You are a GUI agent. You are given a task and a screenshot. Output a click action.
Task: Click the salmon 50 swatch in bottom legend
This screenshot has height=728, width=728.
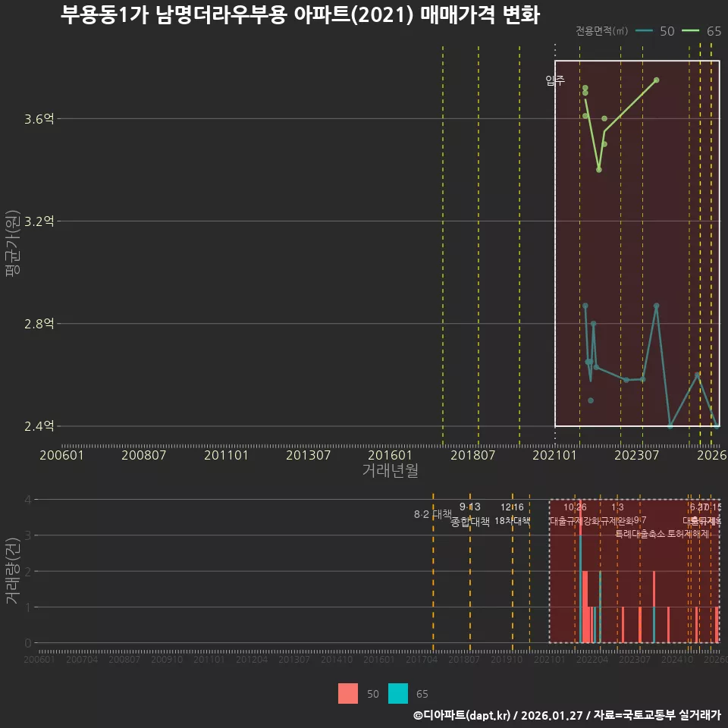tap(348, 694)
